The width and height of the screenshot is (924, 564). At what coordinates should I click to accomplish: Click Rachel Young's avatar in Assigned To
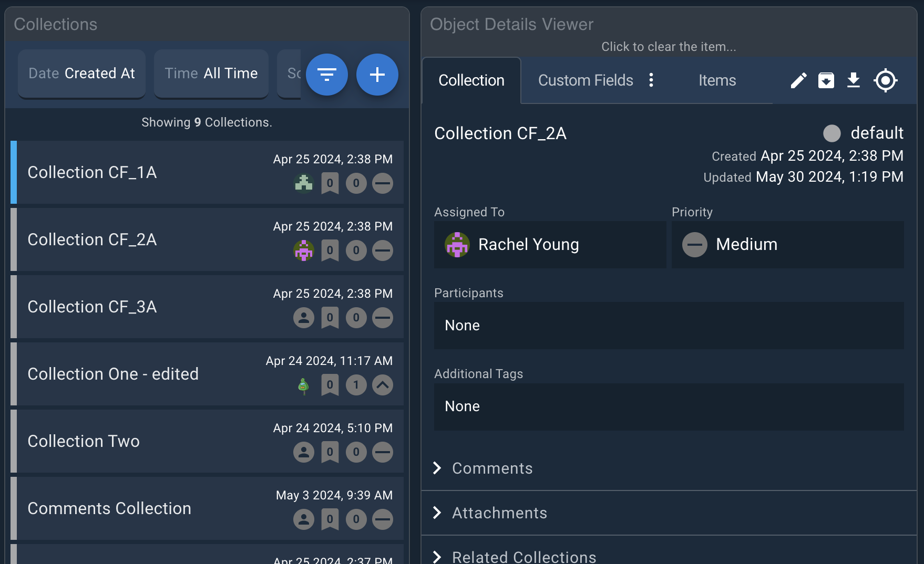pos(456,244)
